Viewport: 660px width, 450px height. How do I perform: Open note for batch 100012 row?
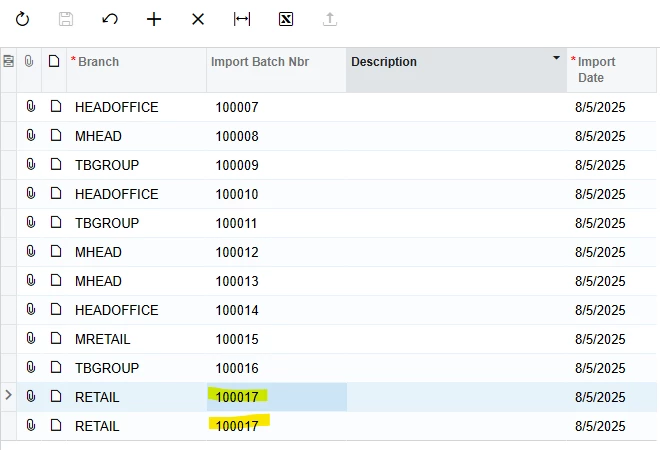coord(56,251)
